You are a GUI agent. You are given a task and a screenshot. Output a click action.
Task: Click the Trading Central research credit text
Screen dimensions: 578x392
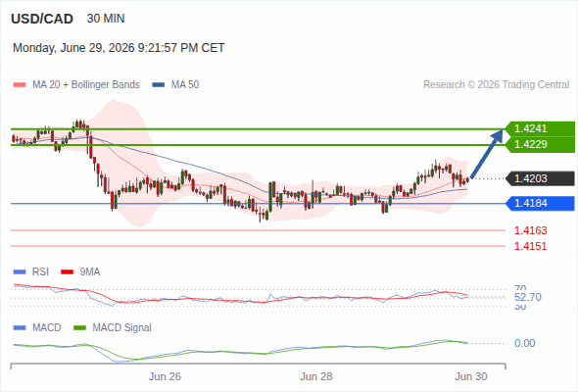pyautogui.click(x=496, y=85)
